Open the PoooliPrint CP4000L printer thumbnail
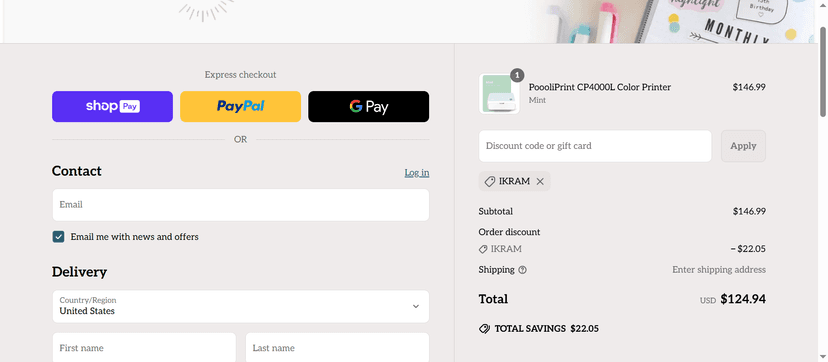This screenshot has height=362, width=828. click(x=499, y=94)
